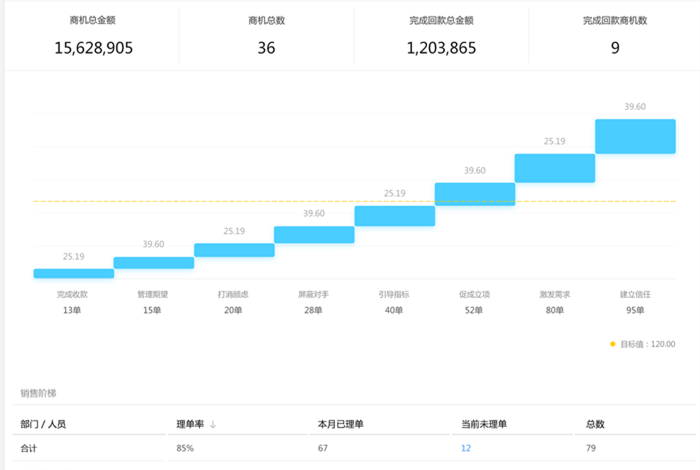700x470 pixels.
Task: Click the 建立信任 top bar
Action: coord(635,136)
